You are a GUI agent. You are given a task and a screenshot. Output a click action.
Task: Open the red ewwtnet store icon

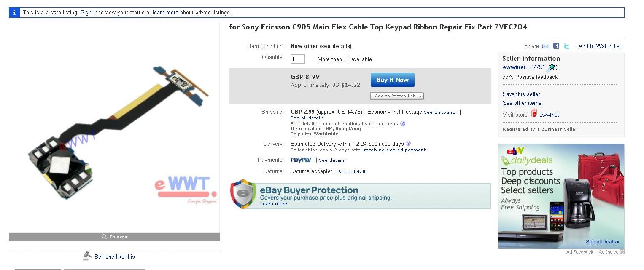click(x=534, y=114)
